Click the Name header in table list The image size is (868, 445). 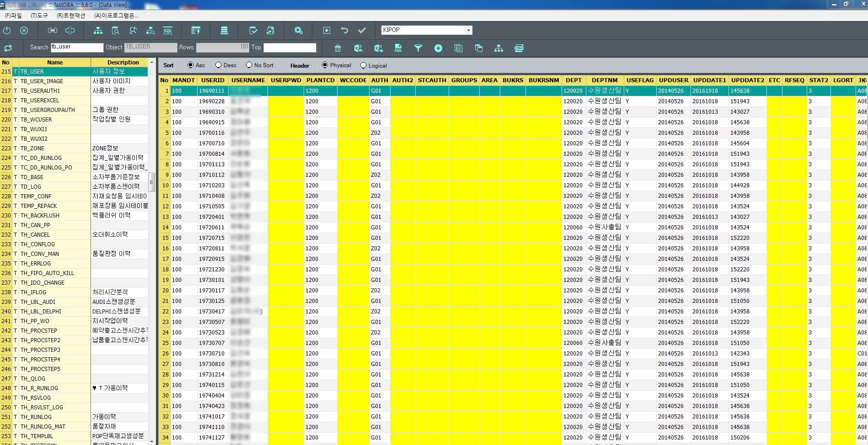55,62
